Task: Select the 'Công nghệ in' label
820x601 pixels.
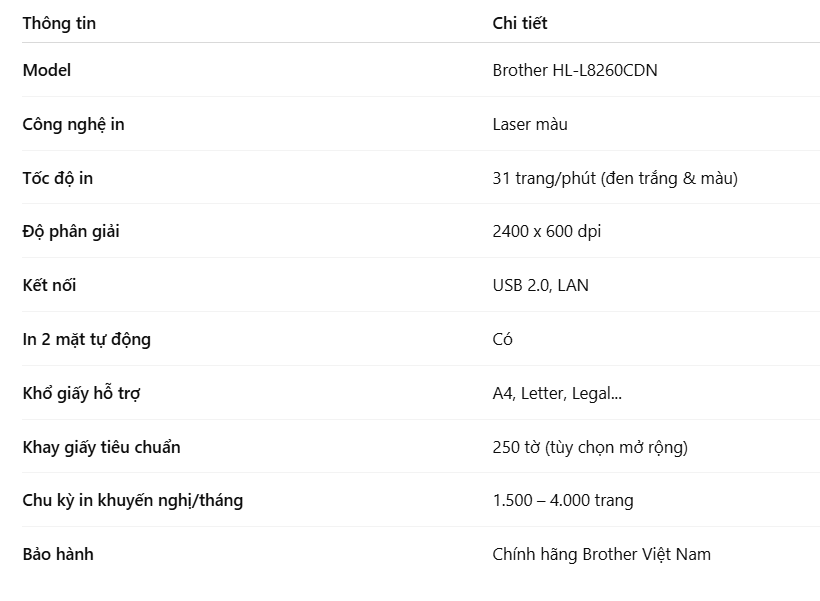Action: click(x=73, y=124)
